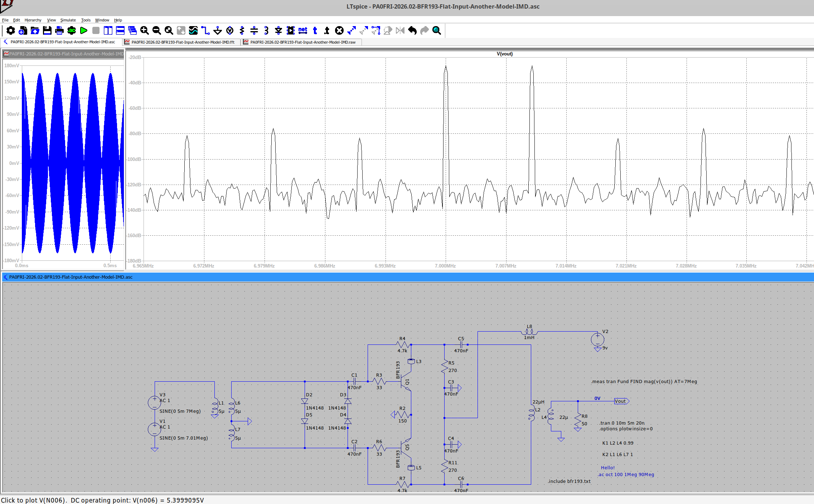Save the schematic with the floppy icon
Screen dimensions: 814x504
point(47,31)
